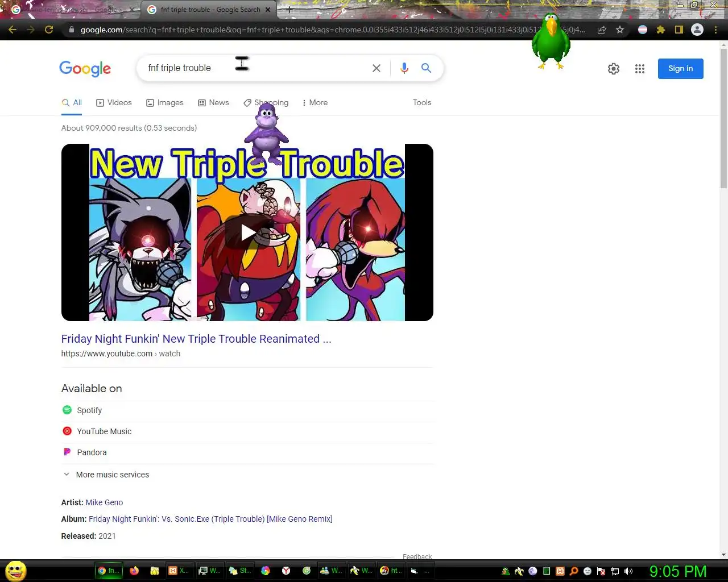Image resolution: width=728 pixels, height=582 pixels.
Task: Click the share page icon in the address bar
Action: [602, 30]
